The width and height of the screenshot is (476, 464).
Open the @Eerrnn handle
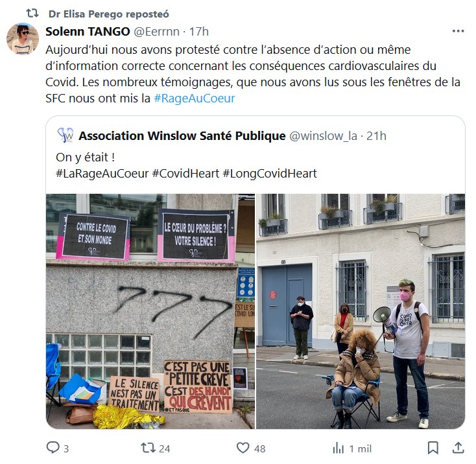[x=157, y=32]
